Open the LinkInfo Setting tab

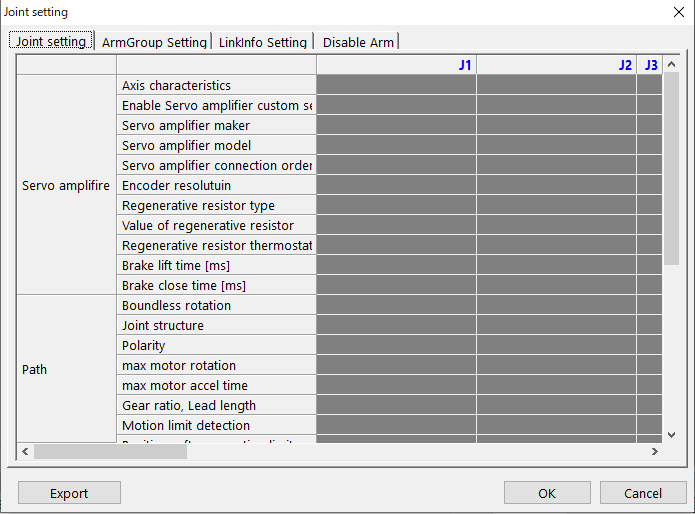(x=263, y=42)
